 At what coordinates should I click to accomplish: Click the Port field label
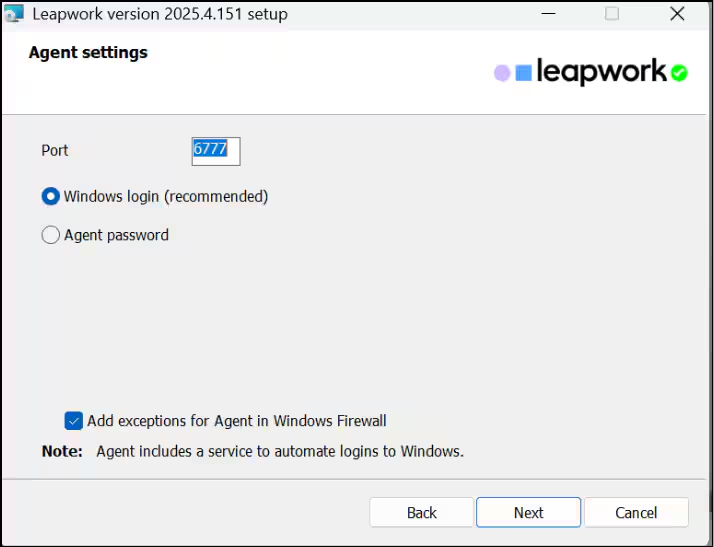(55, 150)
